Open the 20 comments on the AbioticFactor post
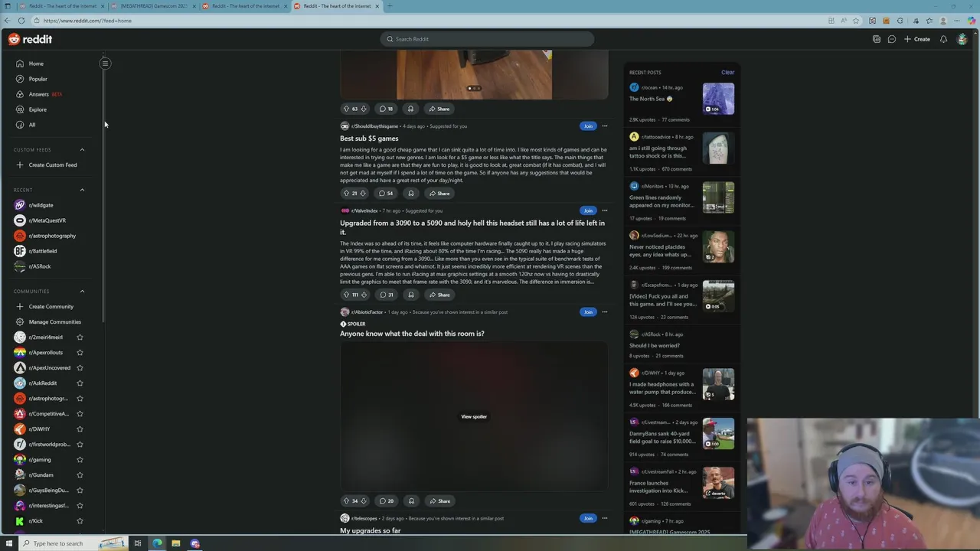 tap(386, 501)
